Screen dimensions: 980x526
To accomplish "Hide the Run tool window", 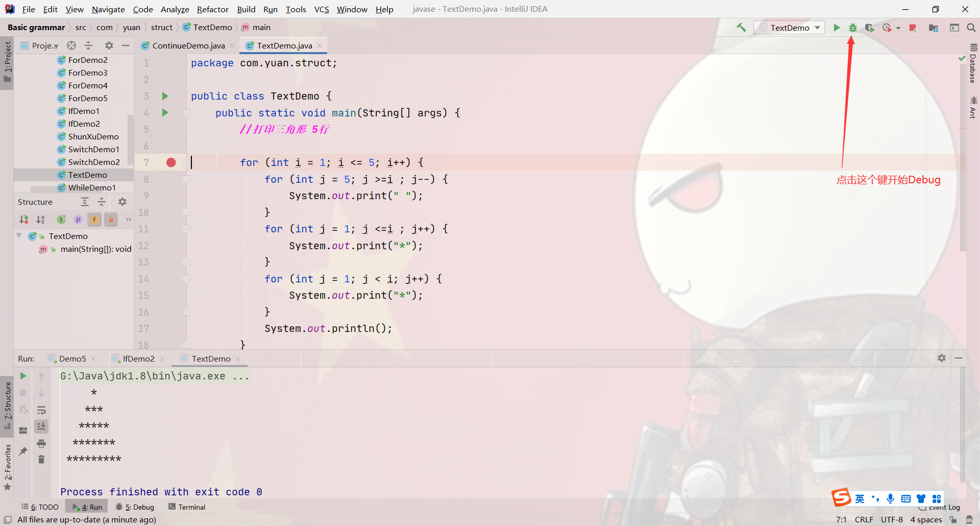I will coord(959,358).
